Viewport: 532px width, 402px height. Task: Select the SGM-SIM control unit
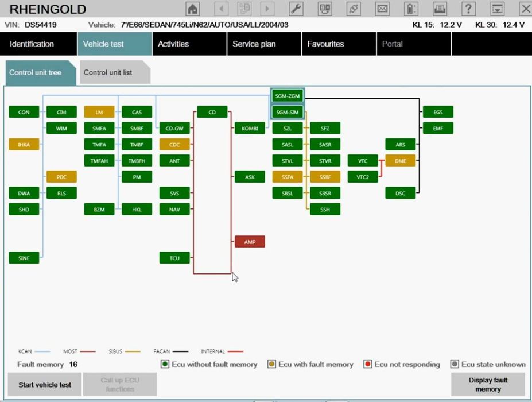pyautogui.click(x=288, y=112)
